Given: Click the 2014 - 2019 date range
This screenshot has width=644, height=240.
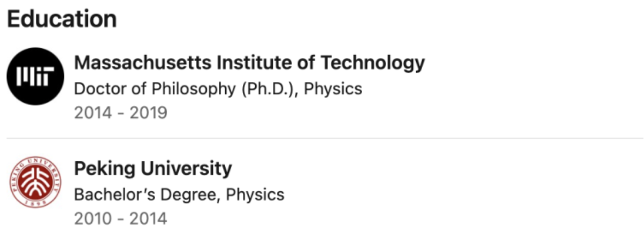Looking at the screenshot, I should coord(120,113).
